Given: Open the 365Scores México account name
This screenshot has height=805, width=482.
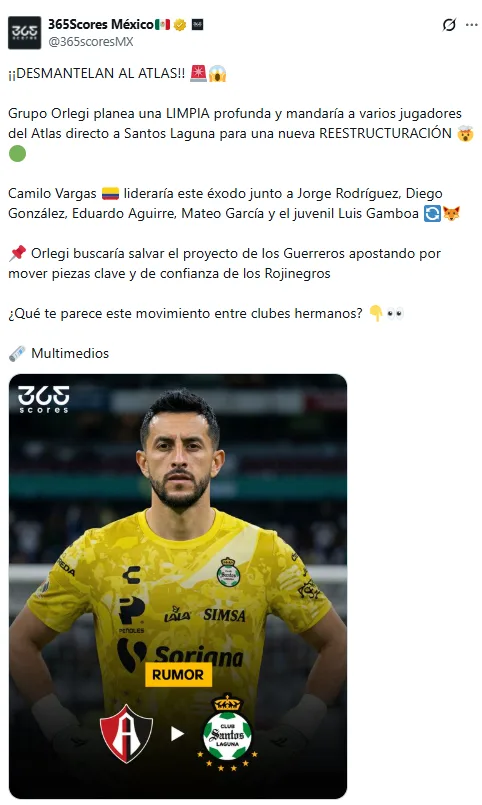Looking at the screenshot, I should pyautogui.click(x=101, y=24).
